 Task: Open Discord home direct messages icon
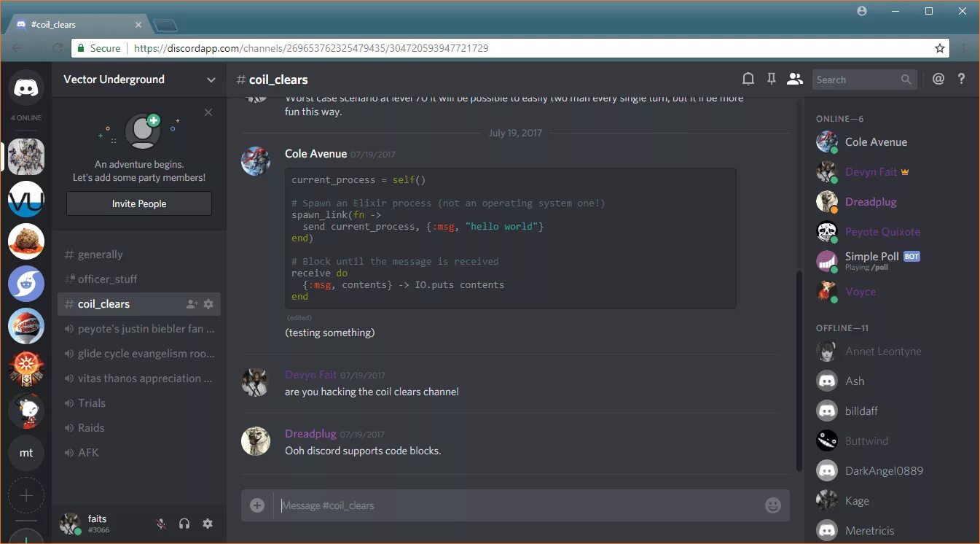pos(26,88)
